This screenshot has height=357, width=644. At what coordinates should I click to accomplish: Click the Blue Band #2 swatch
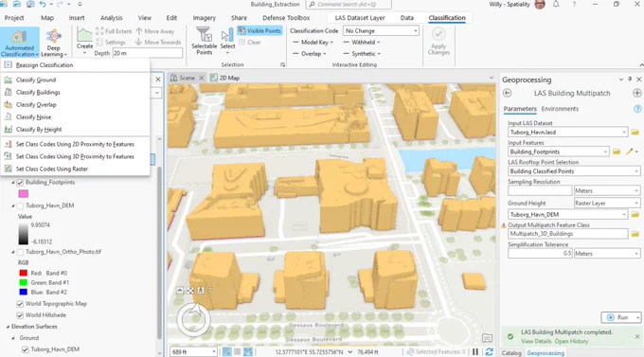tap(24, 292)
